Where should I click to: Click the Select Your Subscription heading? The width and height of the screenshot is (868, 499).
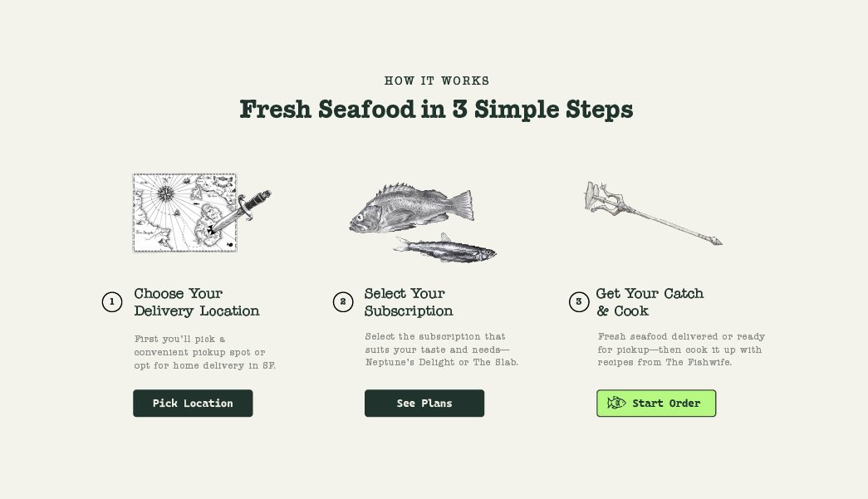[409, 302]
